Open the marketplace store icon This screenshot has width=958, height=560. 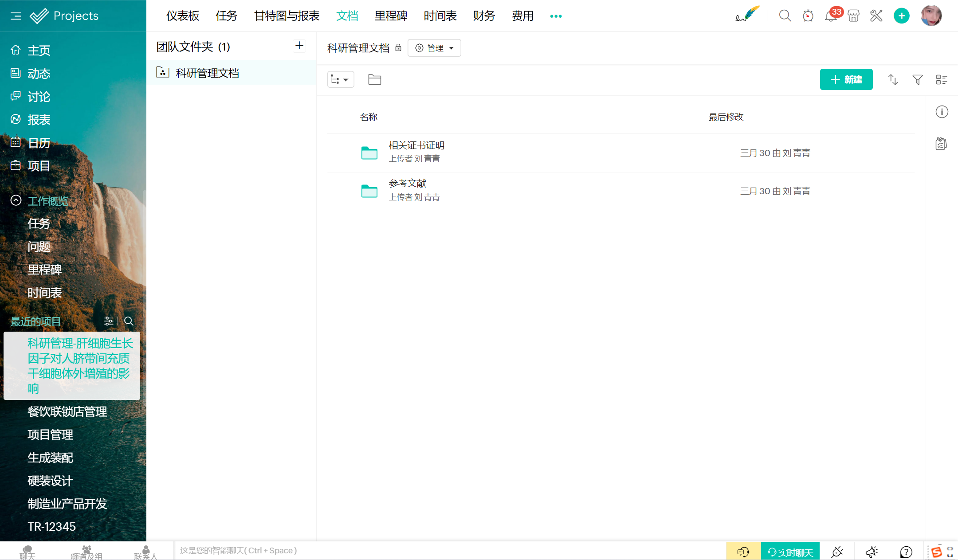(853, 16)
